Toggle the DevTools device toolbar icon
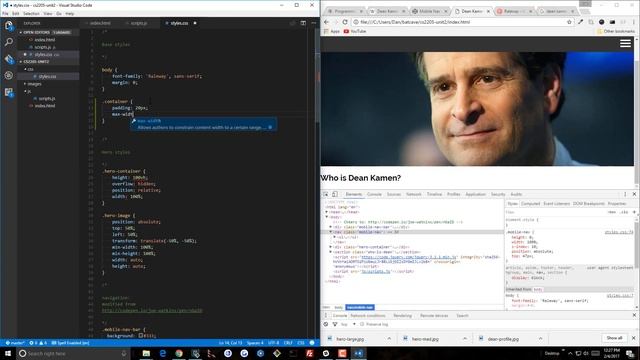This screenshot has width=640, height=360. click(335, 194)
